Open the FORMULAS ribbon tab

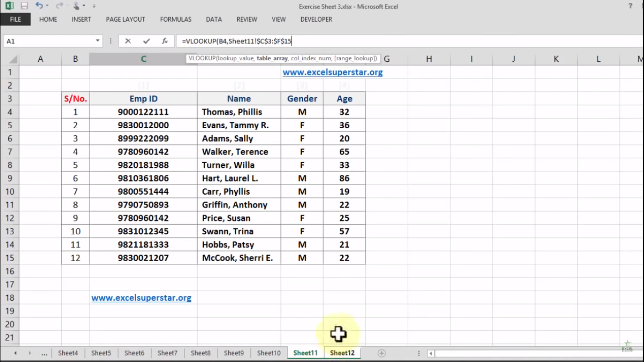176,19
